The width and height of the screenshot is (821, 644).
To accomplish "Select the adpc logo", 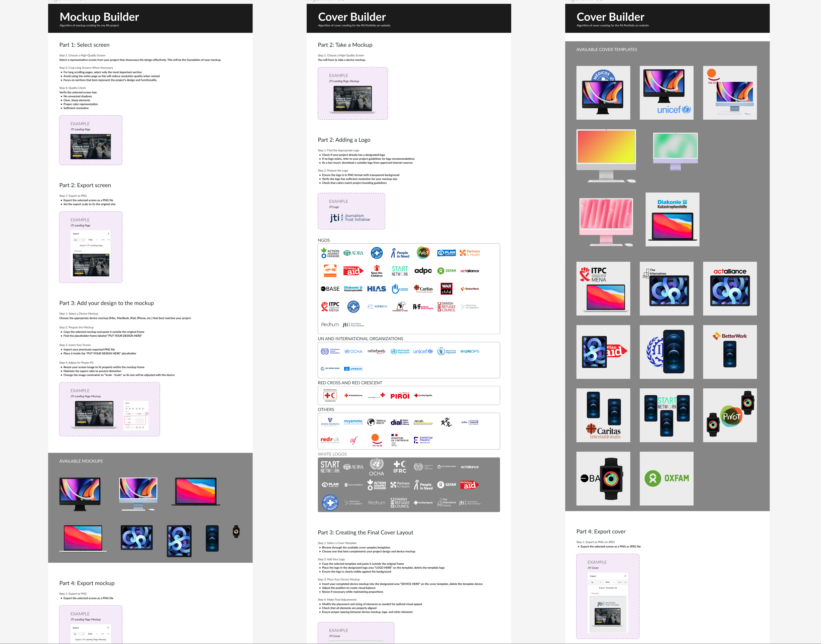I will (423, 271).
